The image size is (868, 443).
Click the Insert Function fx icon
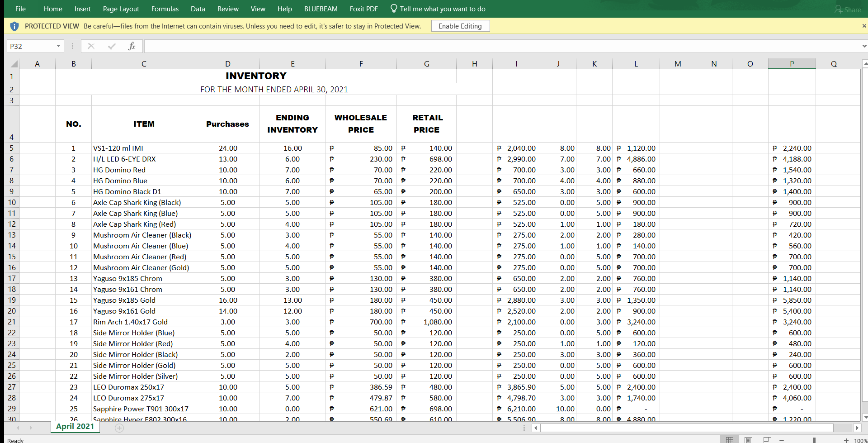[132, 46]
